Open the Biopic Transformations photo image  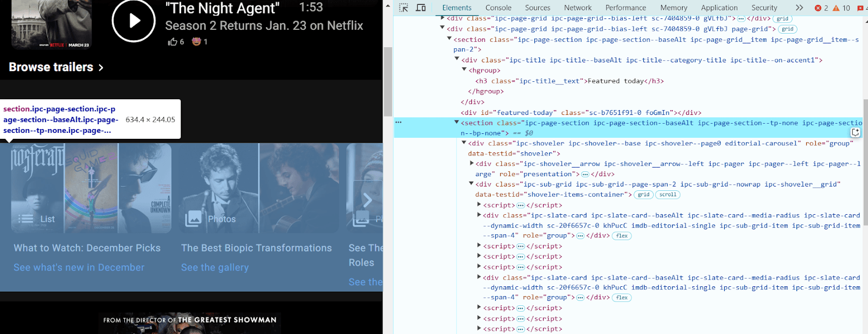pos(259,188)
